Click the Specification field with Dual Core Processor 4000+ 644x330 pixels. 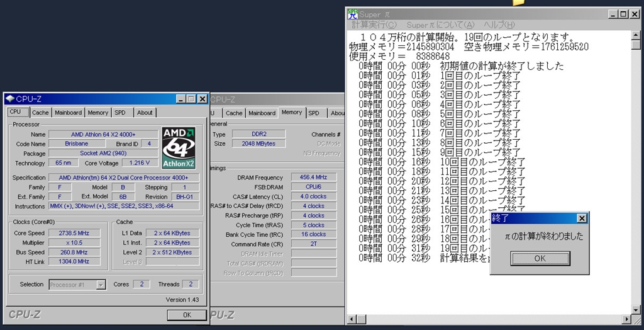pyautogui.click(x=124, y=178)
